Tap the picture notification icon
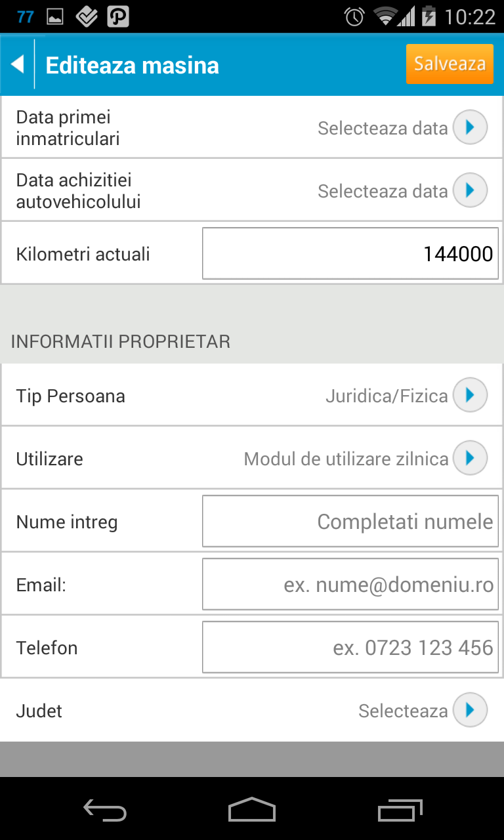The image size is (504, 840). (55, 16)
